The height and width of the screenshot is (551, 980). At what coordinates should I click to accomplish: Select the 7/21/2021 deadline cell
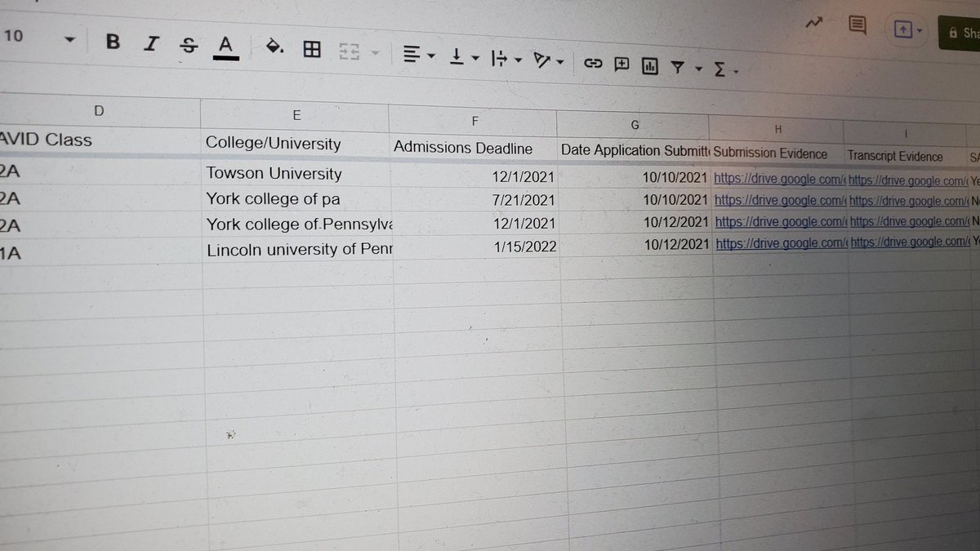click(477, 201)
